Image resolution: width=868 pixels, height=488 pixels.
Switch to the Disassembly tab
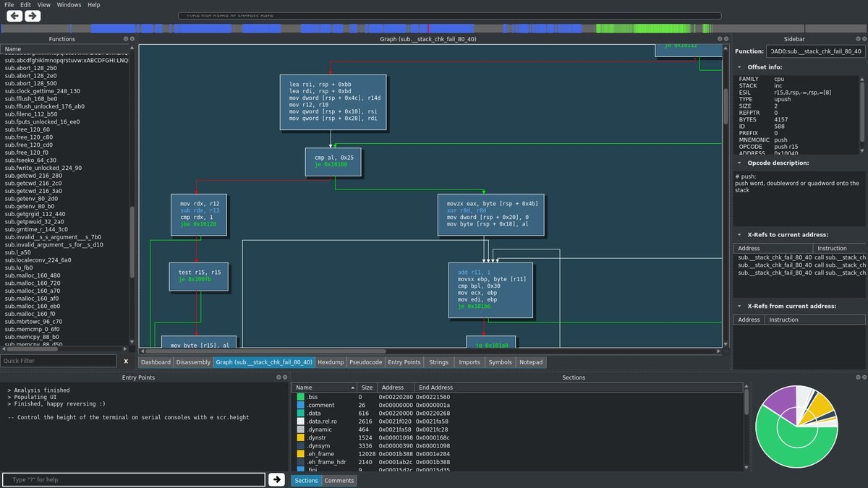(x=193, y=362)
